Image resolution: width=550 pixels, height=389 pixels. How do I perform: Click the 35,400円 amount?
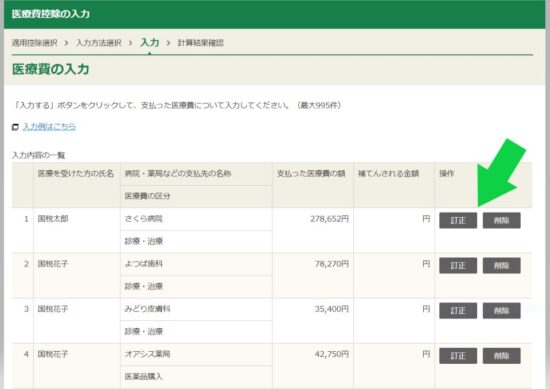coord(332,309)
